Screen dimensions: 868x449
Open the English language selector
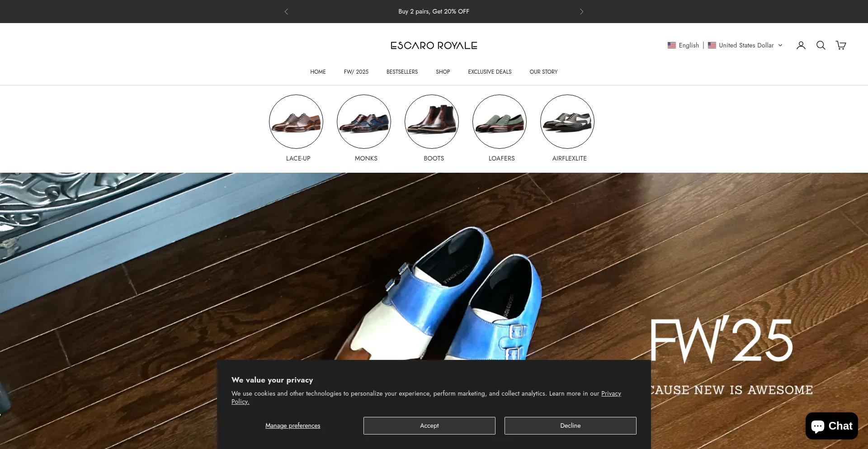[684, 45]
